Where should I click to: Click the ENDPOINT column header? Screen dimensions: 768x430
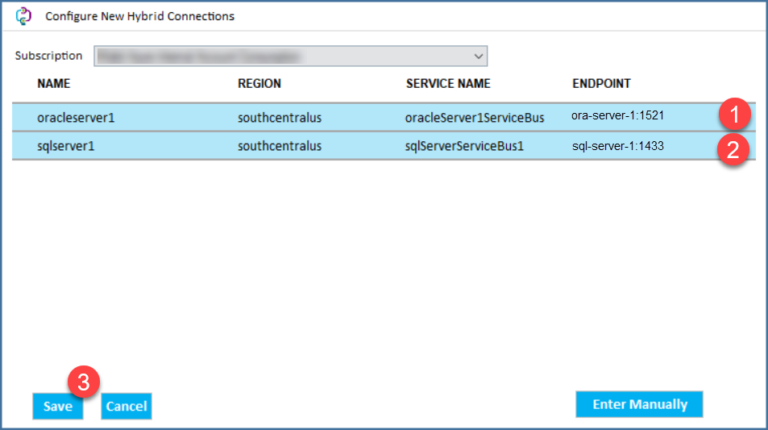point(601,83)
